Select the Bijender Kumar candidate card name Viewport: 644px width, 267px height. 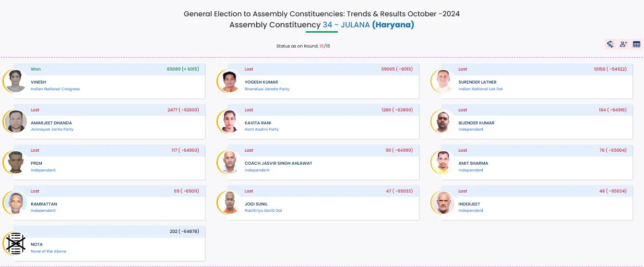point(476,123)
